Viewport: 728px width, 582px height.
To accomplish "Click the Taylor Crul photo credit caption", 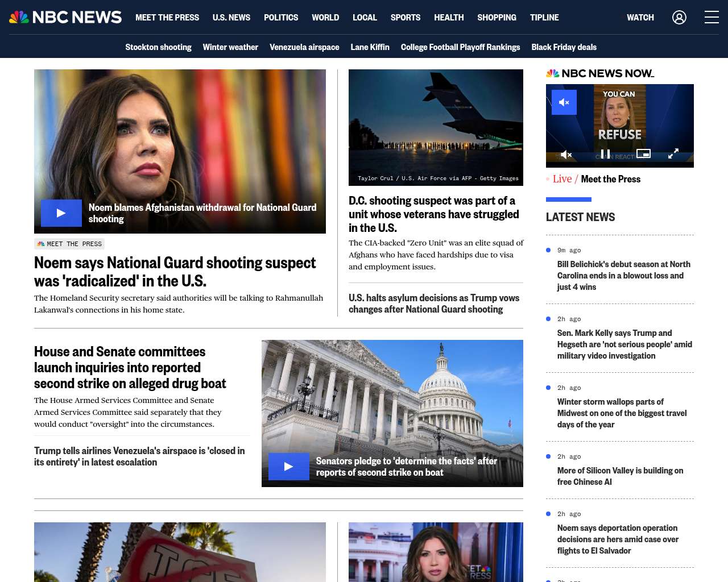I will click(x=438, y=178).
